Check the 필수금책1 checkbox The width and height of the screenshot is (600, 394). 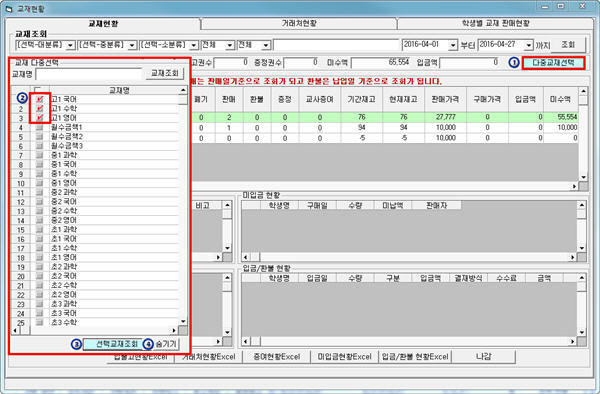click(x=39, y=127)
